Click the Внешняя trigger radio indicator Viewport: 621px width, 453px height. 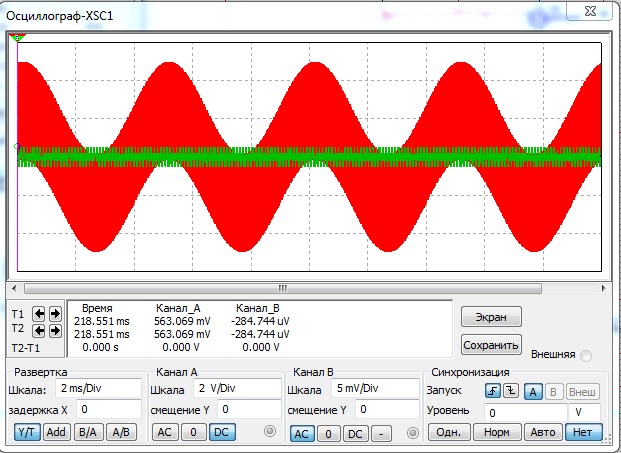pyautogui.click(x=586, y=356)
